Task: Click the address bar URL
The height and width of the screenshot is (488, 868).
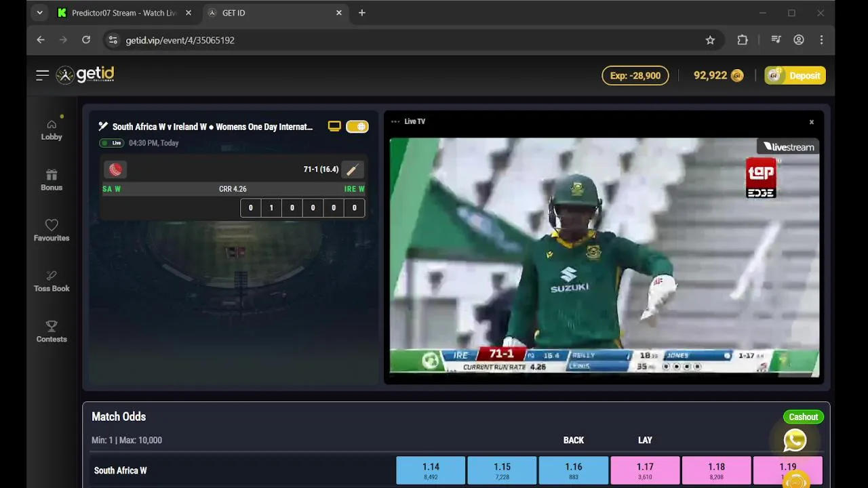Action: coord(180,41)
